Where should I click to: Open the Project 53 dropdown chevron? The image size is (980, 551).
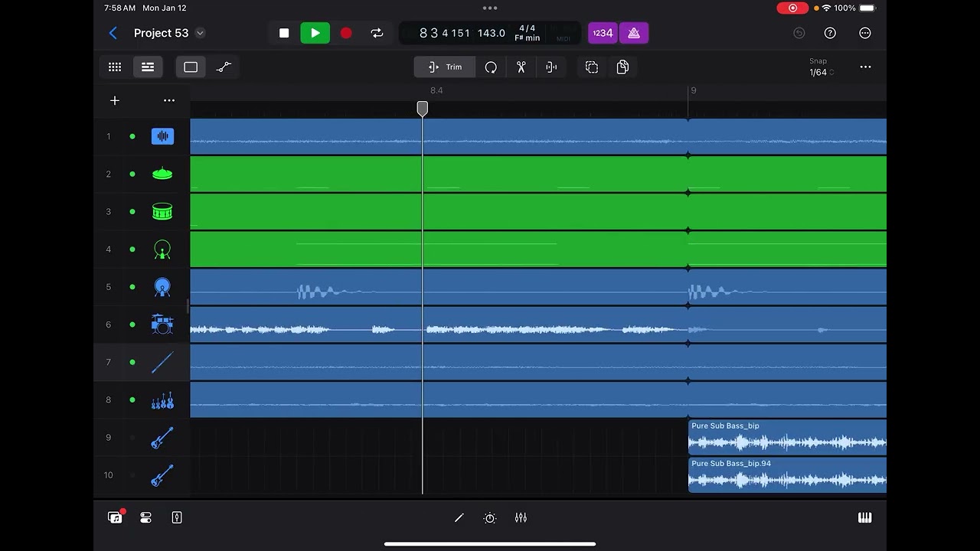pyautogui.click(x=200, y=33)
